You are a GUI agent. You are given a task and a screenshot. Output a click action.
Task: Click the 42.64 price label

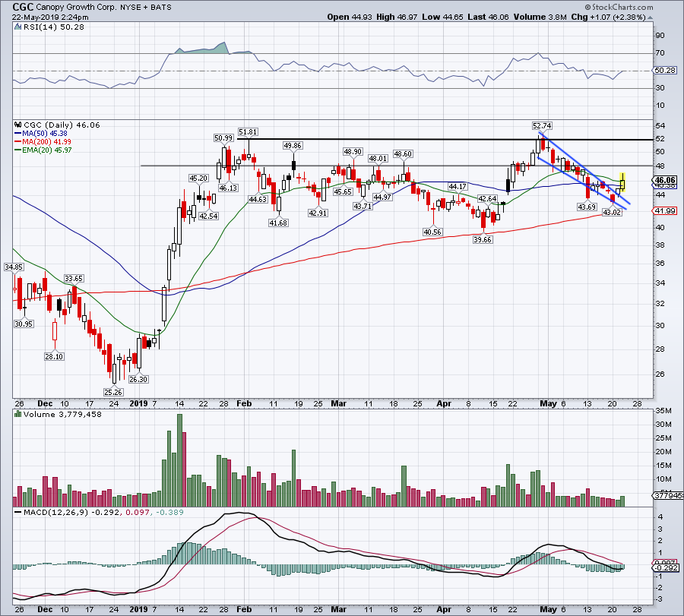pos(487,198)
